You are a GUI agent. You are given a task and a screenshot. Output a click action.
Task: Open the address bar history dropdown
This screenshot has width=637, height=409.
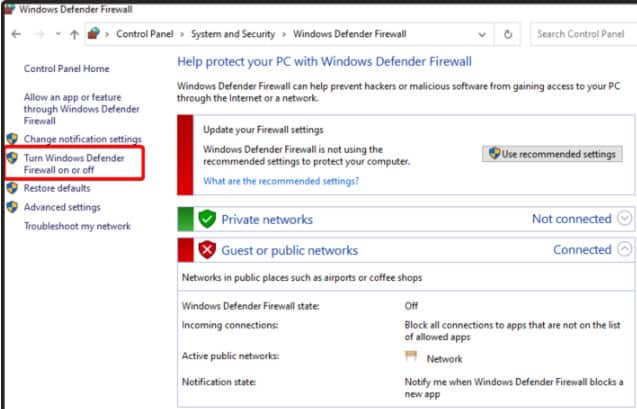click(x=483, y=34)
